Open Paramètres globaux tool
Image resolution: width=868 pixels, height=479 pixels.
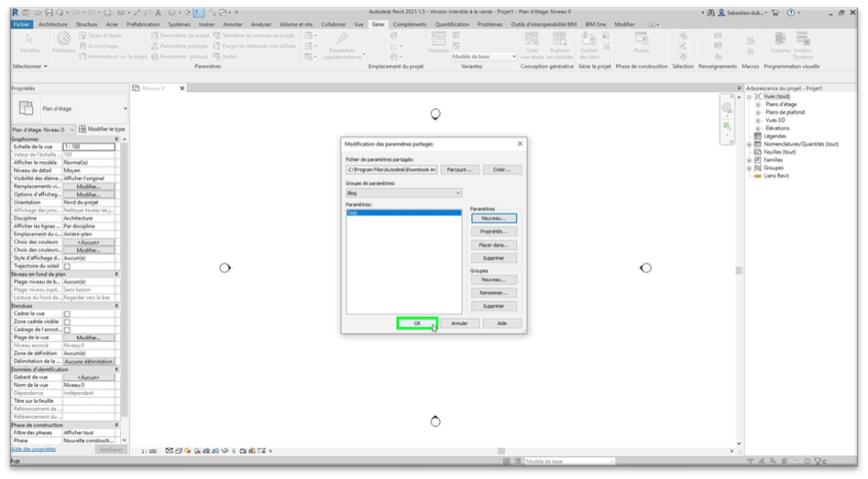coord(179,56)
